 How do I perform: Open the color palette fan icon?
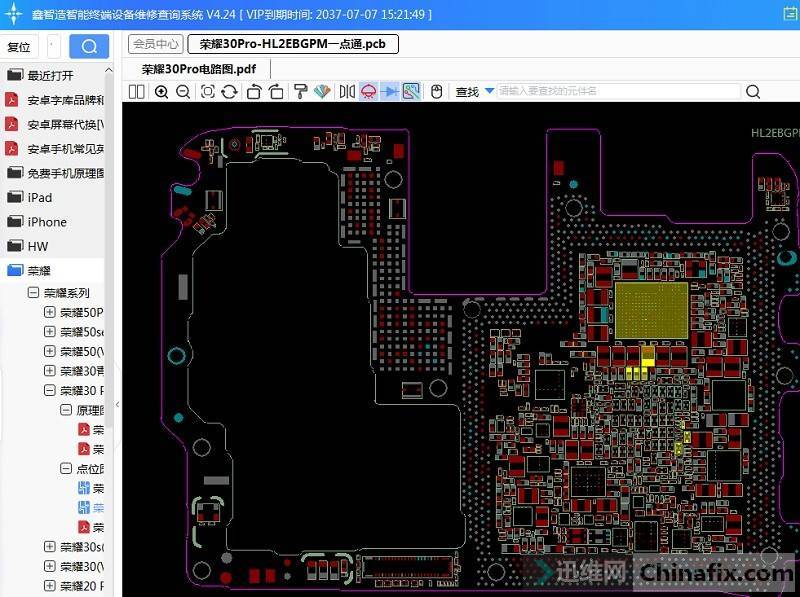coord(322,92)
